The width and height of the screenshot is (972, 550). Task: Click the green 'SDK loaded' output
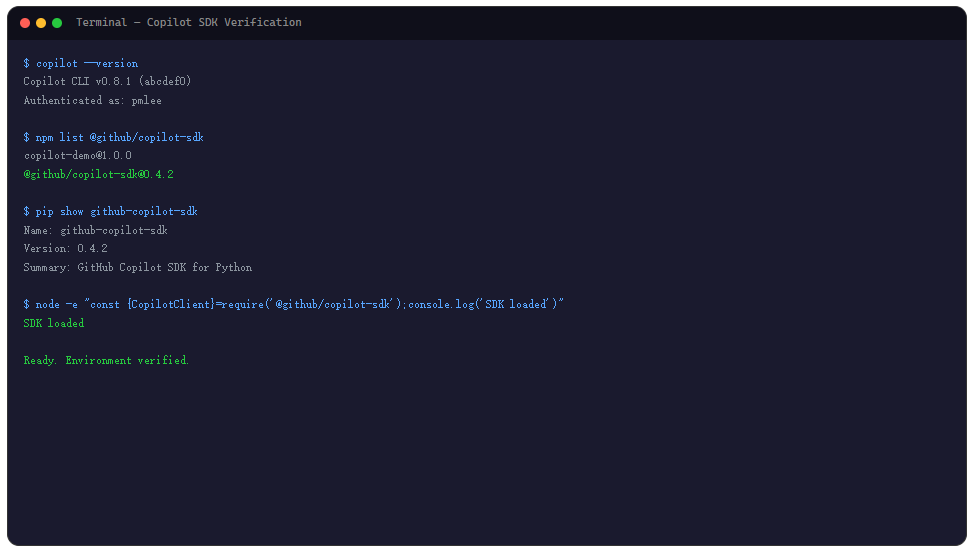coord(54,323)
